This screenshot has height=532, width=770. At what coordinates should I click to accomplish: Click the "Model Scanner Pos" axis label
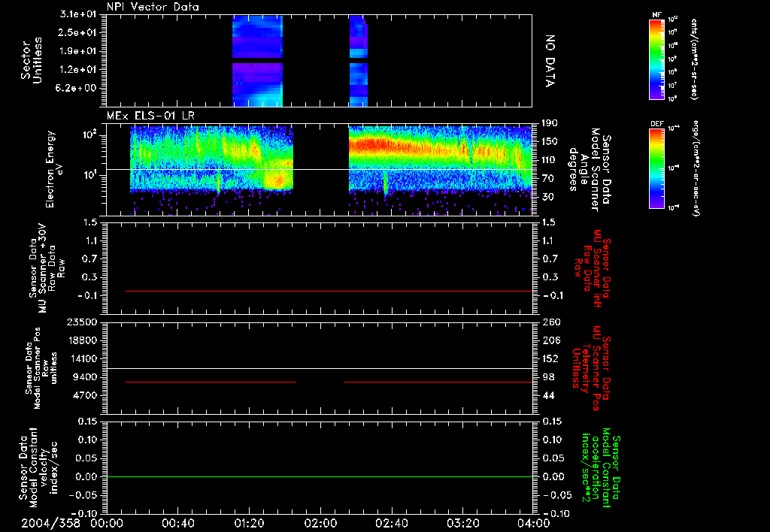40,368
